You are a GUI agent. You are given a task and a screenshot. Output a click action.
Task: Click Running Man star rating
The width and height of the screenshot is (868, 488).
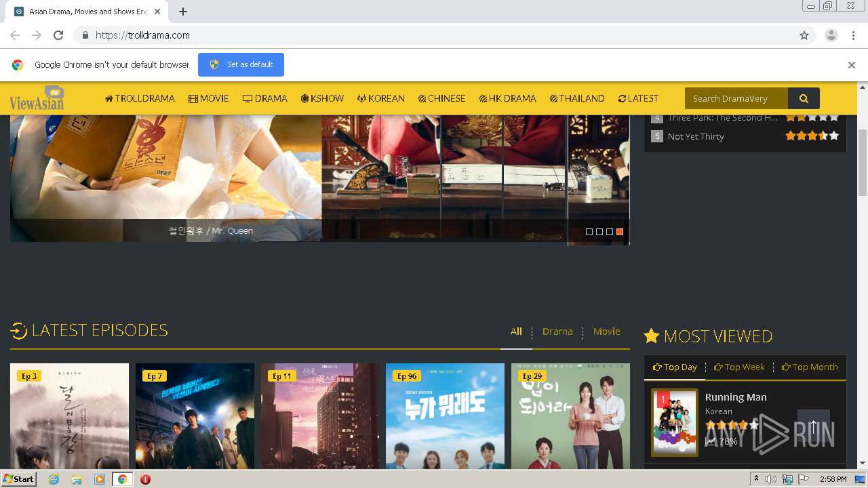pyautogui.click(x=732, y=425)
